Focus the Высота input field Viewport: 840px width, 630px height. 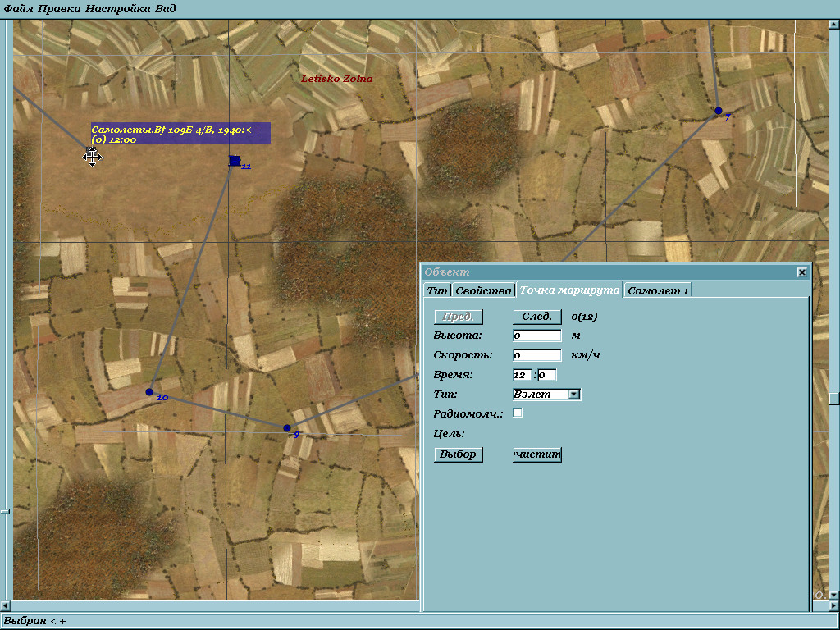point(536,336)
